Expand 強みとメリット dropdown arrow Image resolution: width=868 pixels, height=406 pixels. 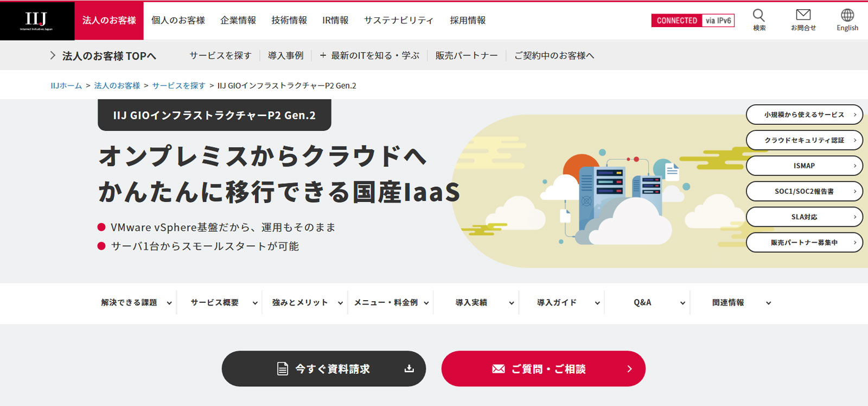(x=340, y=303)
